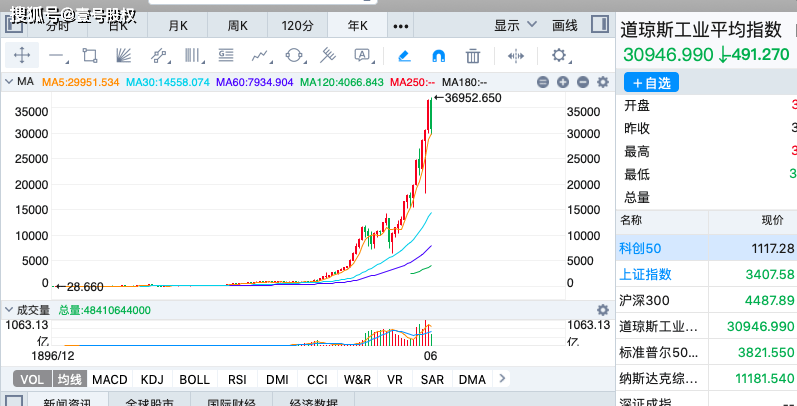
Task: Sort by the 名称 column header
Action: click(661, 221)
